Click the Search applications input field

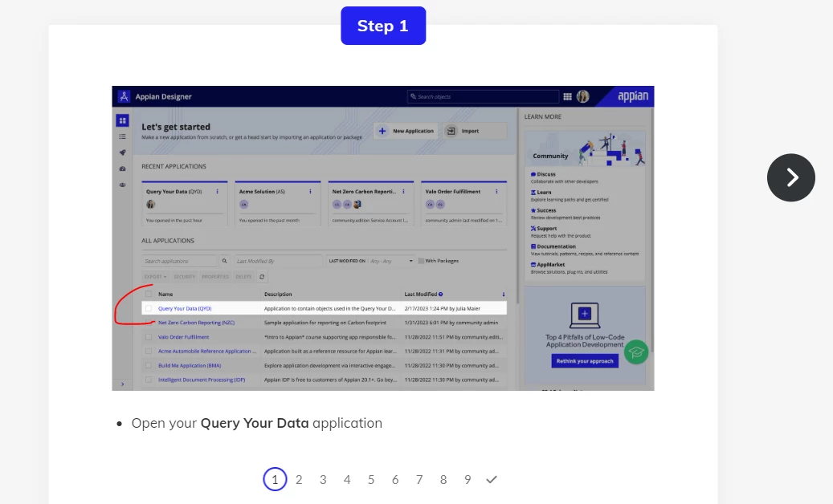coord(180,261)
